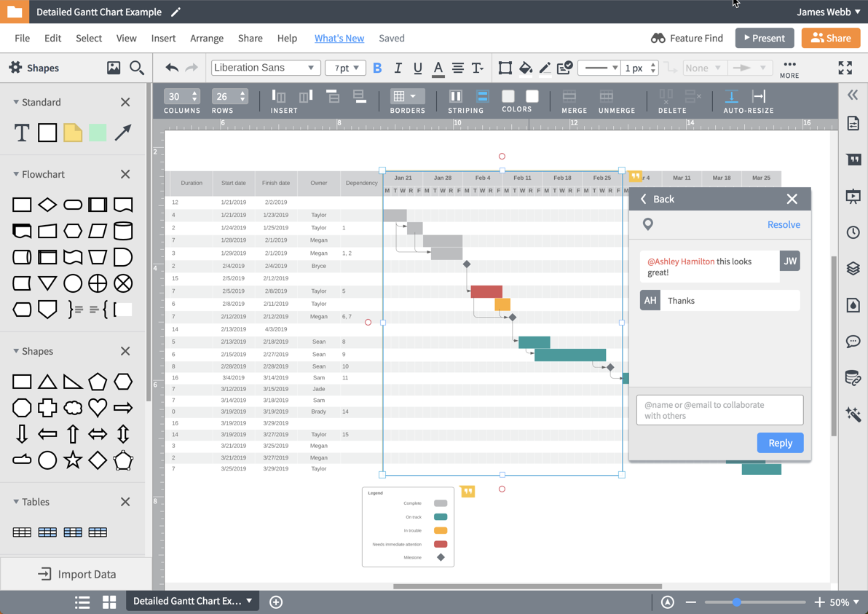Open the font size dropdown
868x614 pixels.
[345, 67]
